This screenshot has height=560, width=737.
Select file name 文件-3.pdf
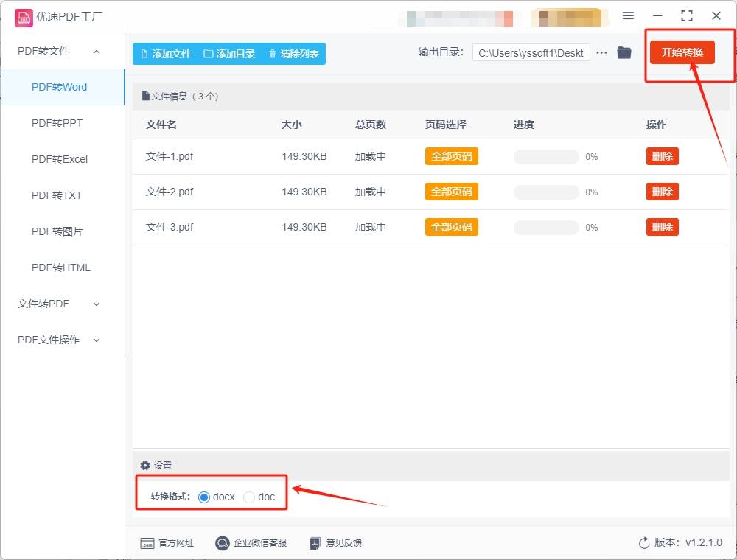[x=170, y=227]
